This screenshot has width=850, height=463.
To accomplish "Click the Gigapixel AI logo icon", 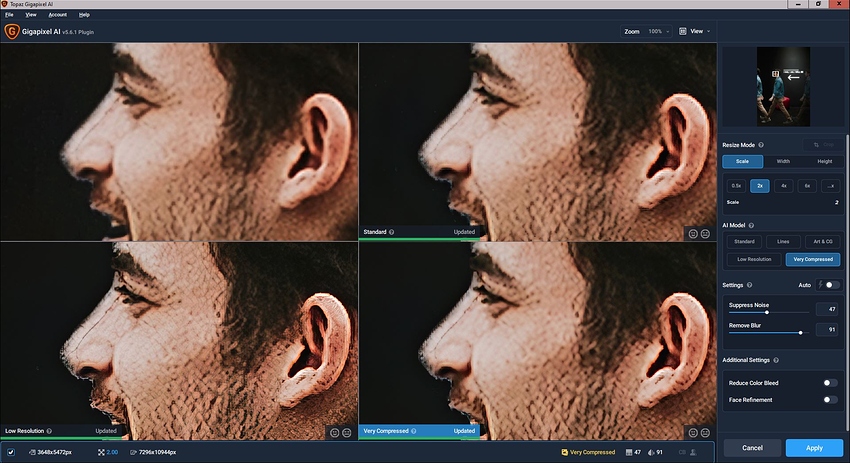I will (11, 31).
